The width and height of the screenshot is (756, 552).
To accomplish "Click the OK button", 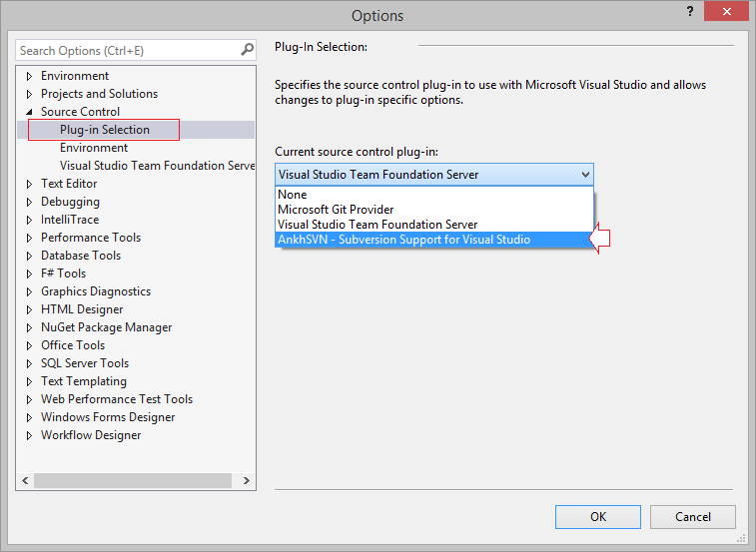I will (x=598, y=517).
